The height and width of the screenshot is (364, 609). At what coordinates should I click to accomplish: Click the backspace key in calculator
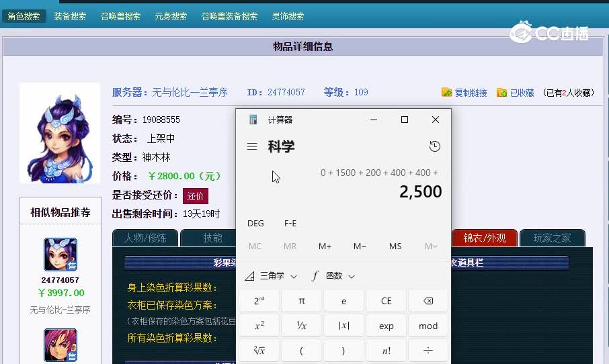coord(428,301)
